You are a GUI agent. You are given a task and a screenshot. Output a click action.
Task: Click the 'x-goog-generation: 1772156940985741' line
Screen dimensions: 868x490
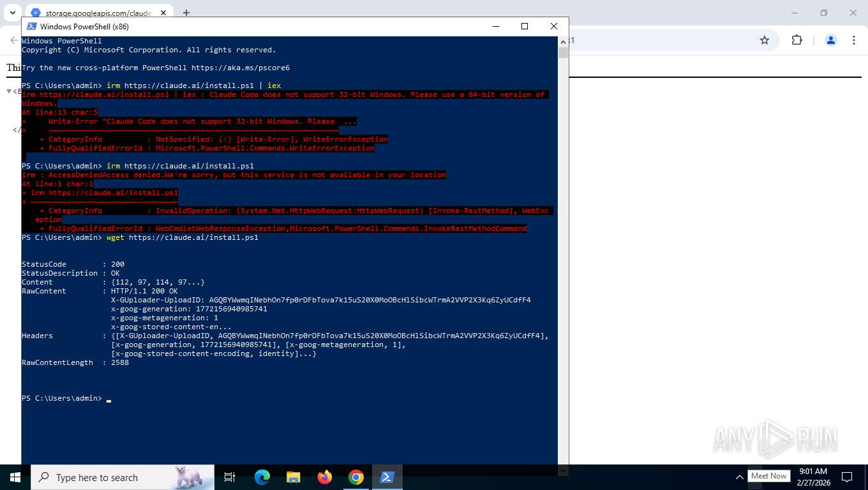point(189,309)
